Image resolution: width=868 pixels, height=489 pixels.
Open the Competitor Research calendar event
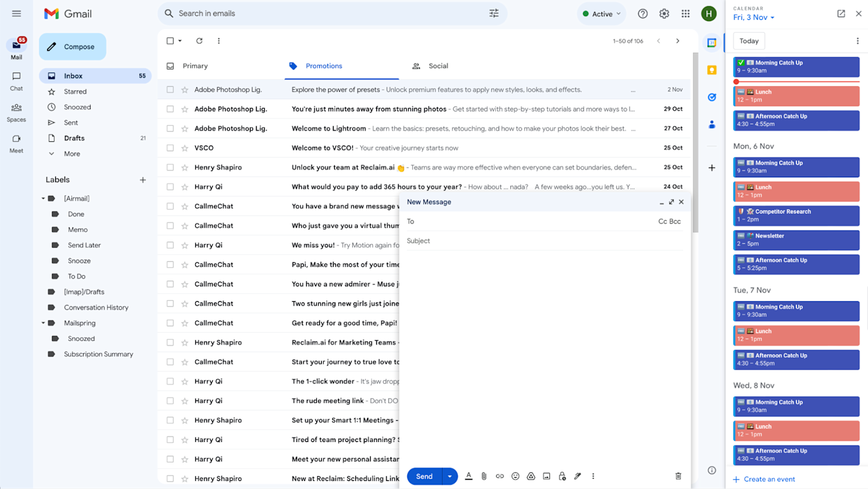797,215
